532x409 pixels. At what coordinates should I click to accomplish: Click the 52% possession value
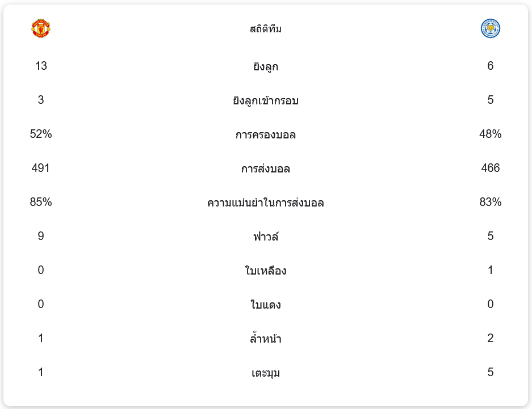[x=41, y=134]
